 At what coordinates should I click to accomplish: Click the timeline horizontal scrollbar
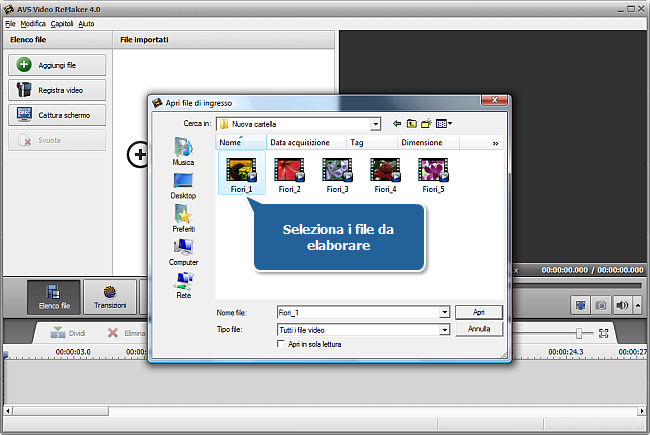click(x=61, y=411)
